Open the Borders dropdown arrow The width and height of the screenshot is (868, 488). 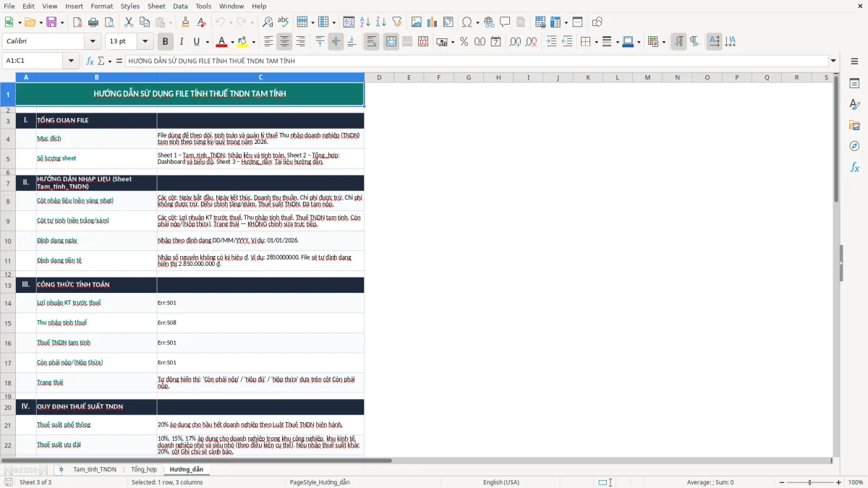[596, 42]
